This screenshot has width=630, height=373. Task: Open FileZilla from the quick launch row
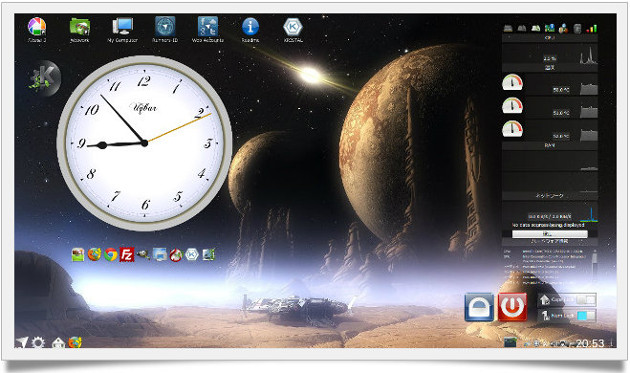pos(127,255)
